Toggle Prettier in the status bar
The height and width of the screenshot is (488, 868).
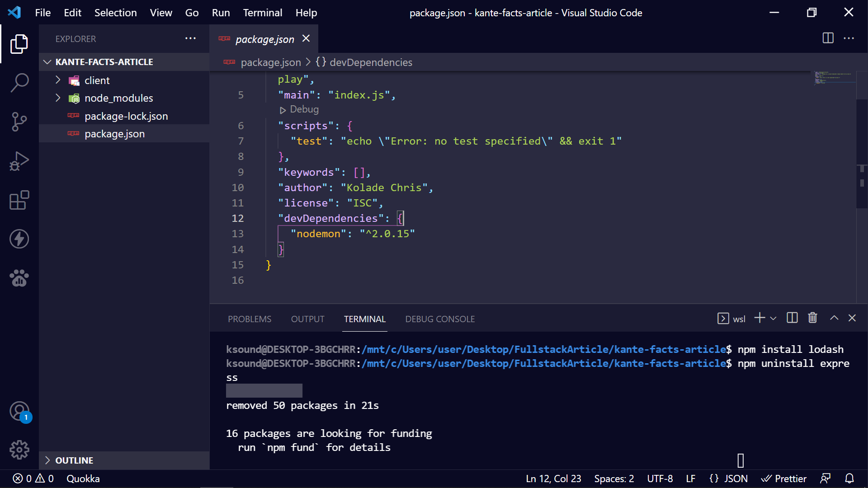[x=785, y=479]
